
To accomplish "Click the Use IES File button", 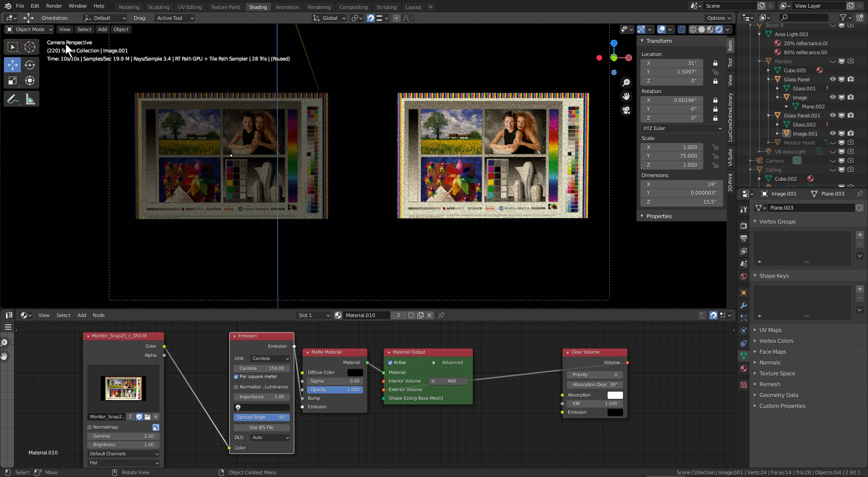I will (261, 427).
